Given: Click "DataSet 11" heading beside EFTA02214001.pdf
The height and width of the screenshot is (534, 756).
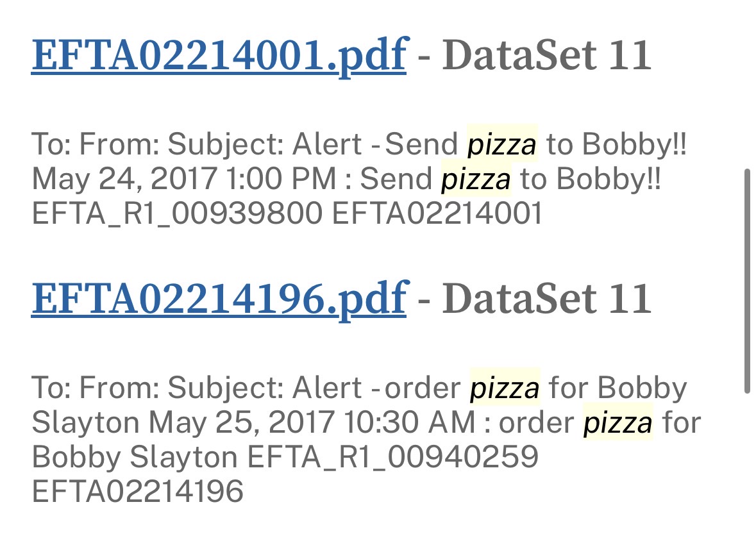Looking at the screenshot, I should 546,55.
